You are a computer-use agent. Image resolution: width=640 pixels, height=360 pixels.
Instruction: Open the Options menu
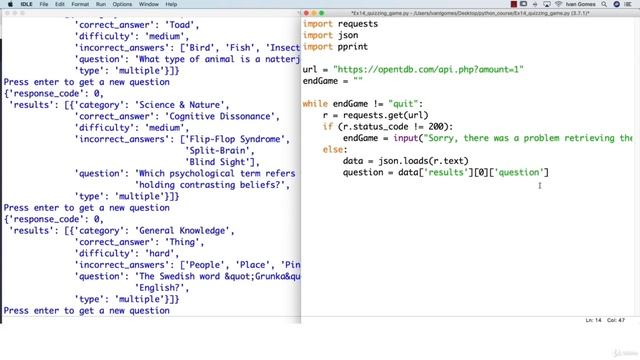[122, 4]
